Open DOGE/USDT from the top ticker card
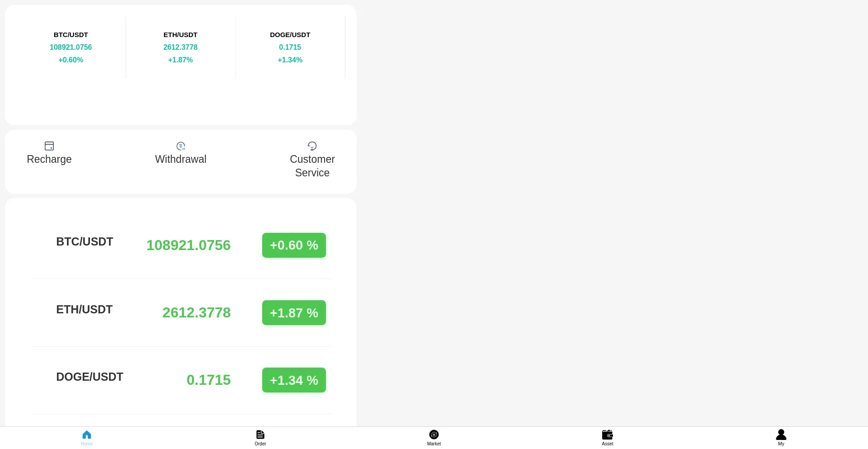Viewport: 868px width, 449px height. (x=289, y=47)
